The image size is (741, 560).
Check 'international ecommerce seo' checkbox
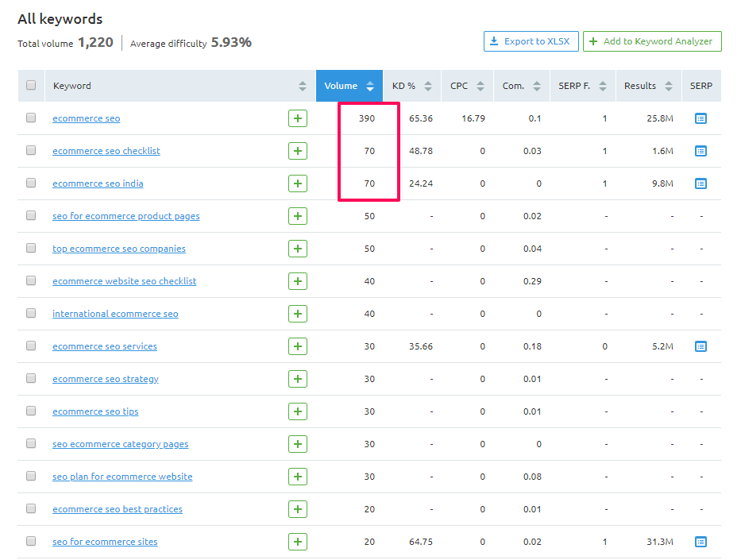[x=31, y=313]
